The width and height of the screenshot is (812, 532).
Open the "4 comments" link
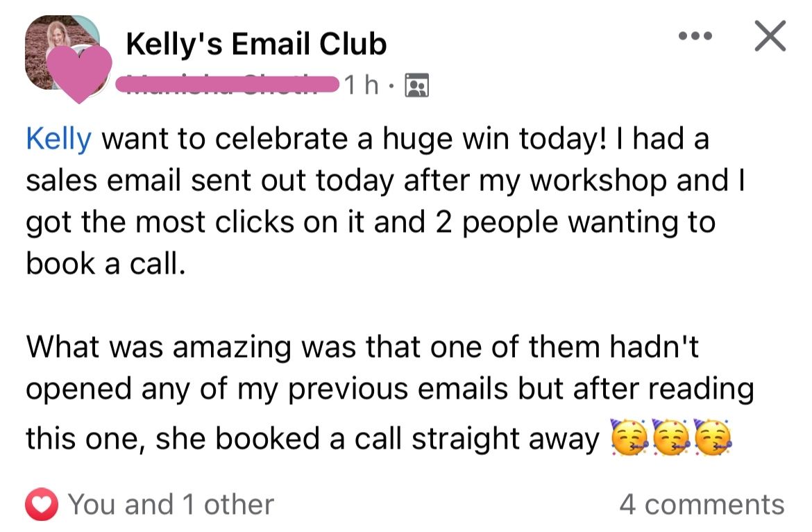(702, 505)
